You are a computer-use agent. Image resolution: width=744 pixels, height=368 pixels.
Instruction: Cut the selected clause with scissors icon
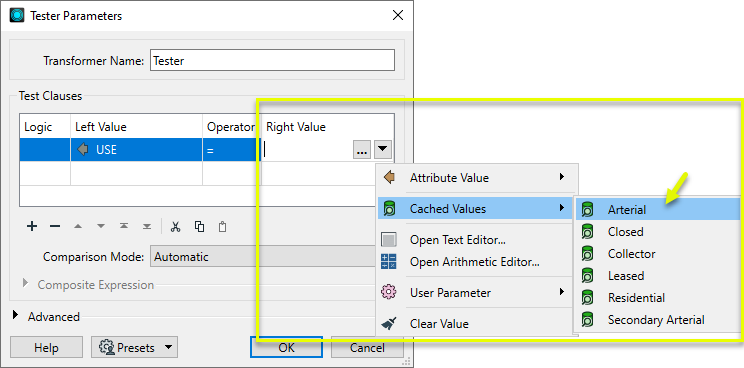[x=176, y=227]
